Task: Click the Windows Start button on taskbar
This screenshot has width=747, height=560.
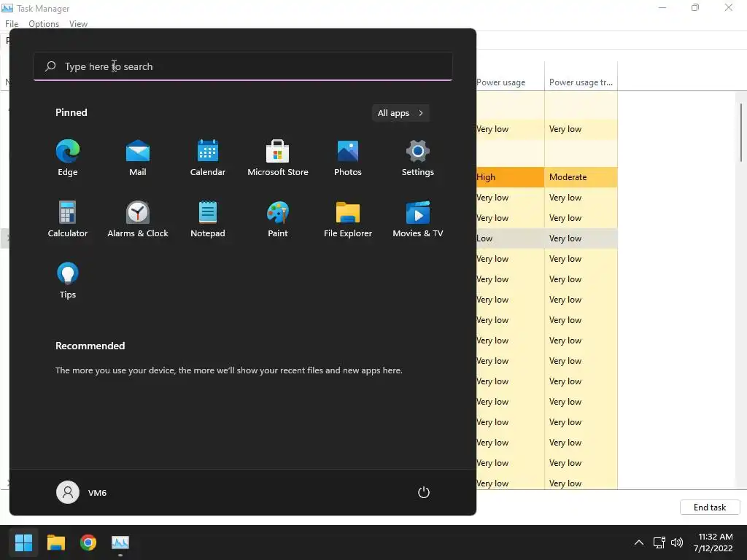Action: (23, 542)
